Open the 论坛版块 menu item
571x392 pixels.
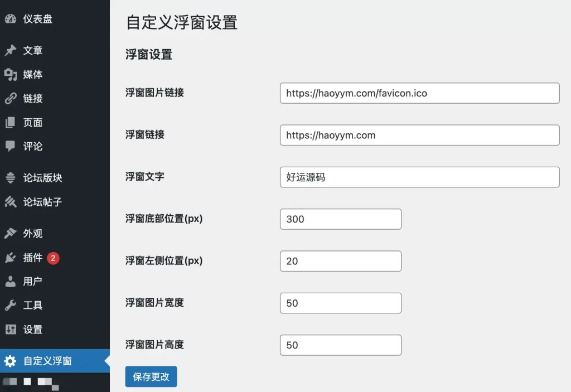(42, 178)
